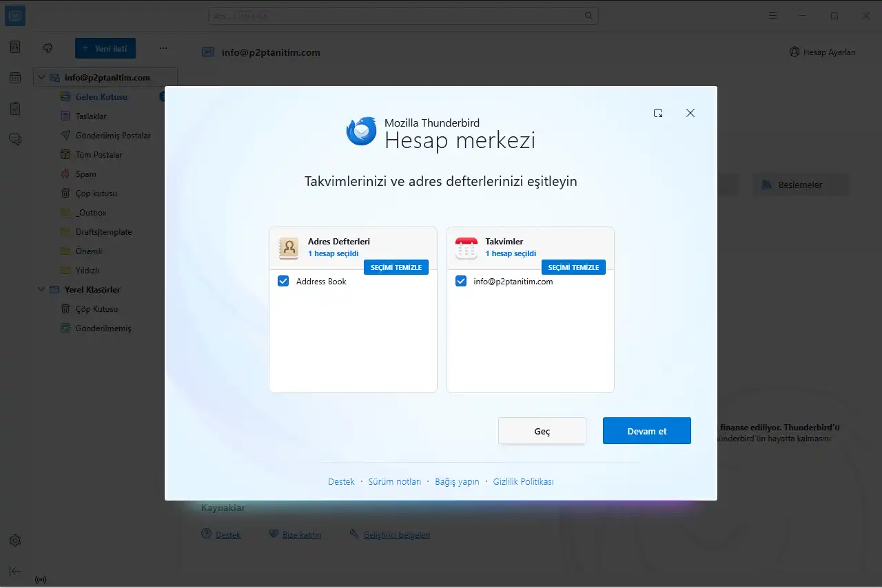Select the Önemli folder
Viewport: 882px width, 588px height.
click(89, 251)
